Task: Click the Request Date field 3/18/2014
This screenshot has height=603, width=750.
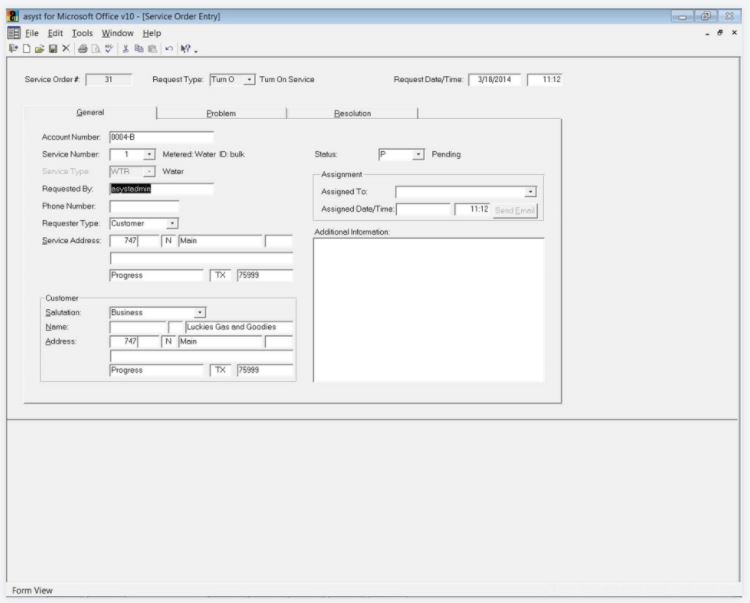Action: click(495, 79)
